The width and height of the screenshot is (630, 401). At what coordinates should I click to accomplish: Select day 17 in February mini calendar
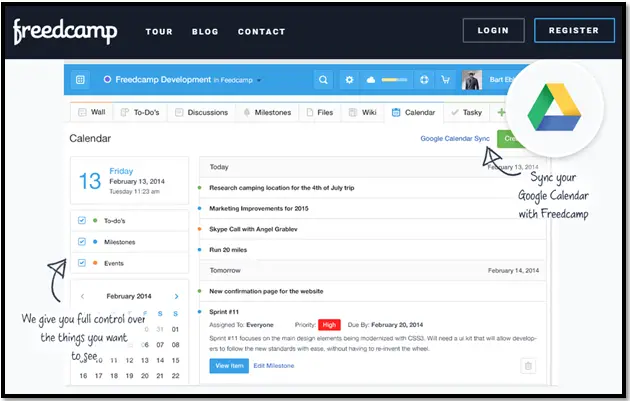click(x=98, y=376)
